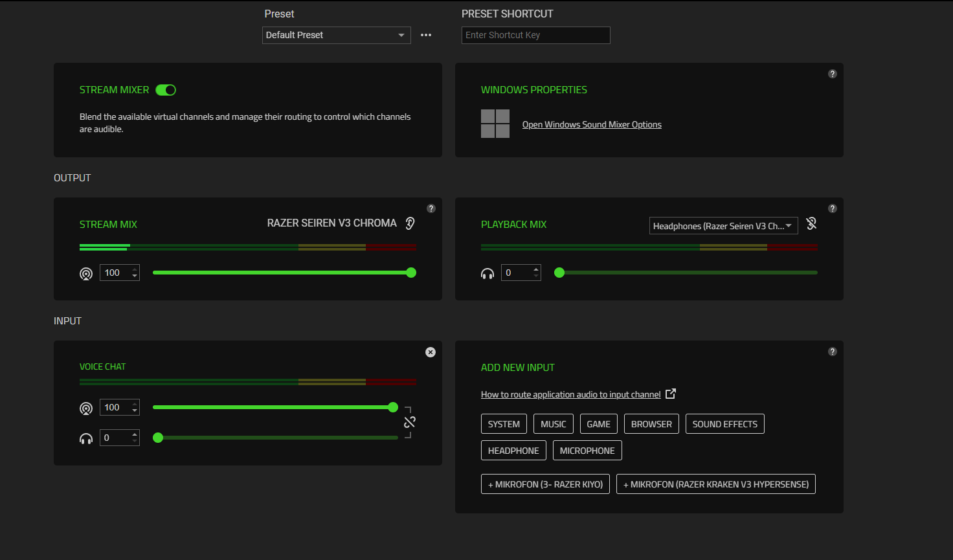Toggle Playback Mix muted ear icon
This screenshot has height=560, width=953.
811,223
